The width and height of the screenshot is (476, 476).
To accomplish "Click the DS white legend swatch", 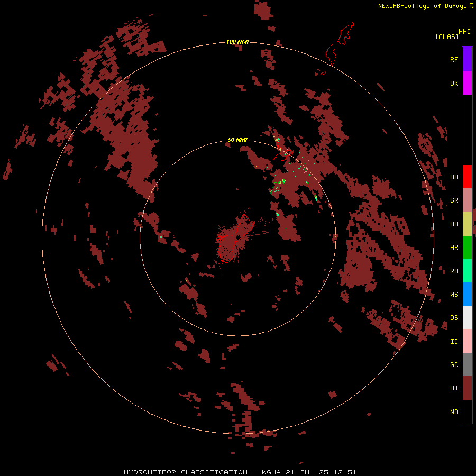I will point(467,317).
